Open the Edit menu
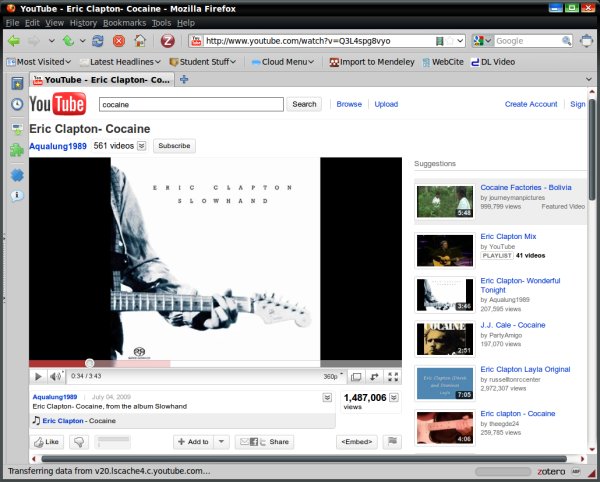Screen dimensions: 600x482 [32, 23]
